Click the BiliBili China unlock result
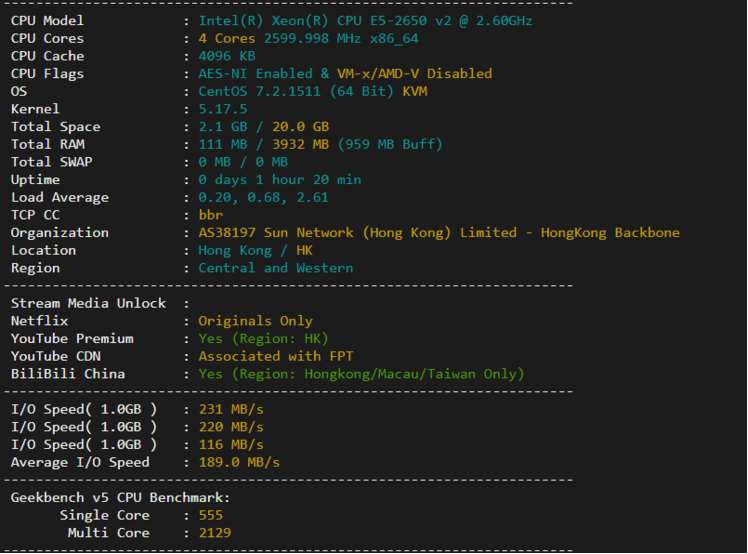This screenshot has width=748, height=554. point(360,374)
